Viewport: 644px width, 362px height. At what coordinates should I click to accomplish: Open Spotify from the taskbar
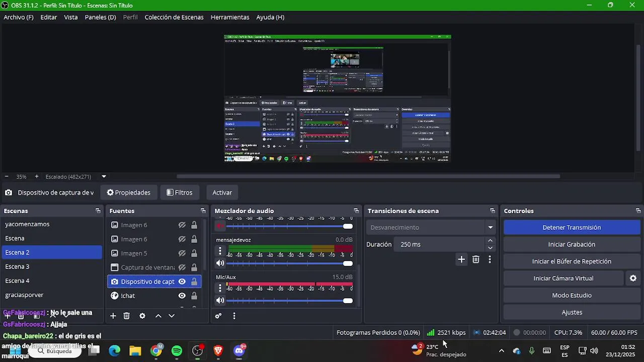tap(177, 350)
